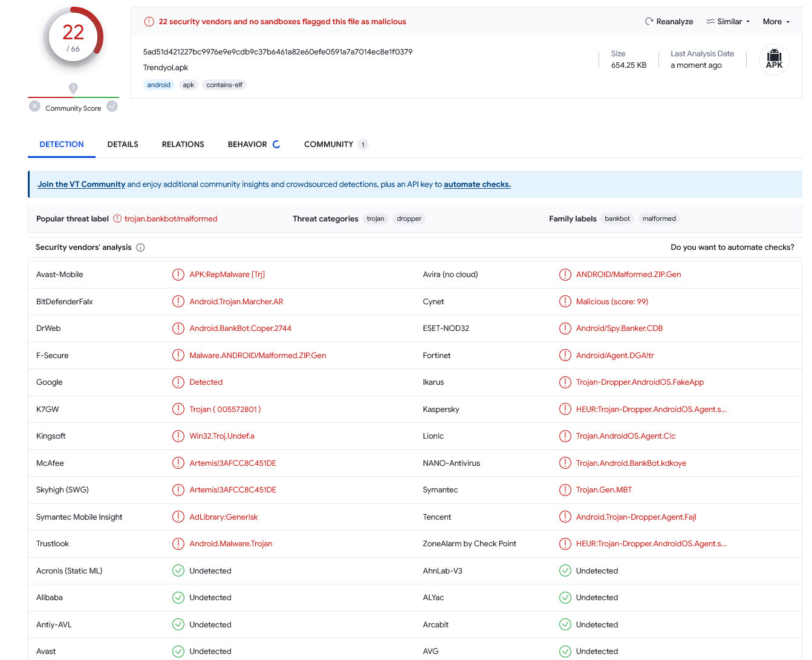Click the APK file type icon
The image size is (812, 660).
tap(774, 60)
